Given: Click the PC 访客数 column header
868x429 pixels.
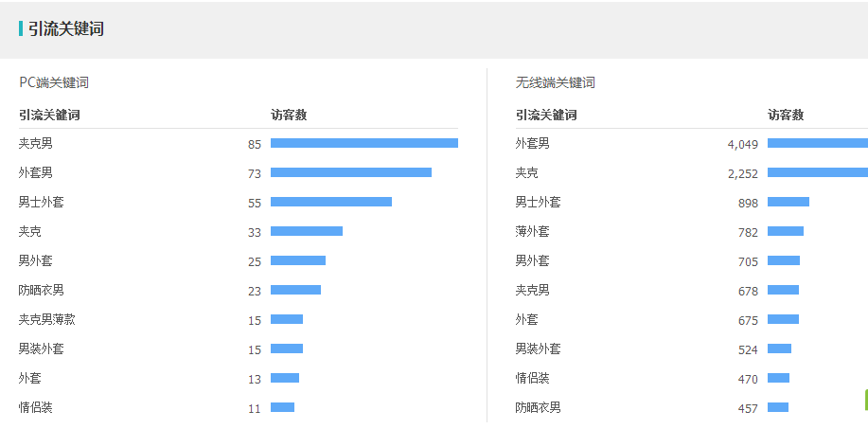Looking at the screenshot, I should (289, 116).
